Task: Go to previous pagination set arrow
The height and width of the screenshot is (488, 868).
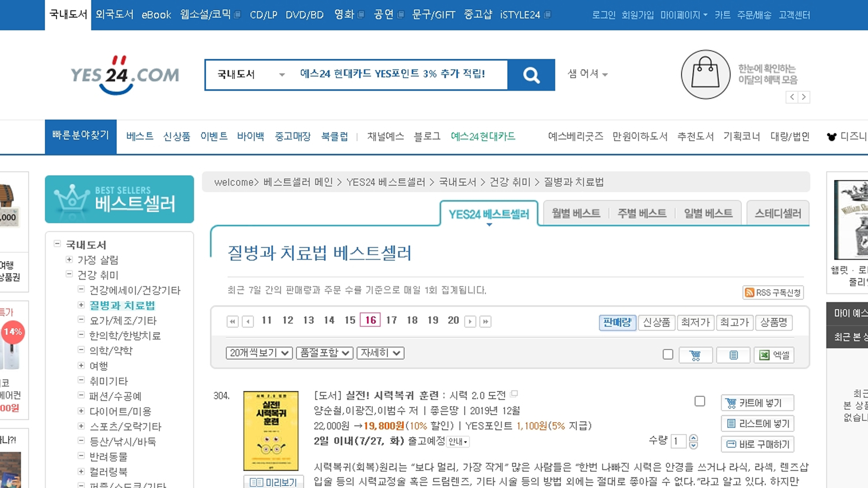Action: click(x=248, y=321)
